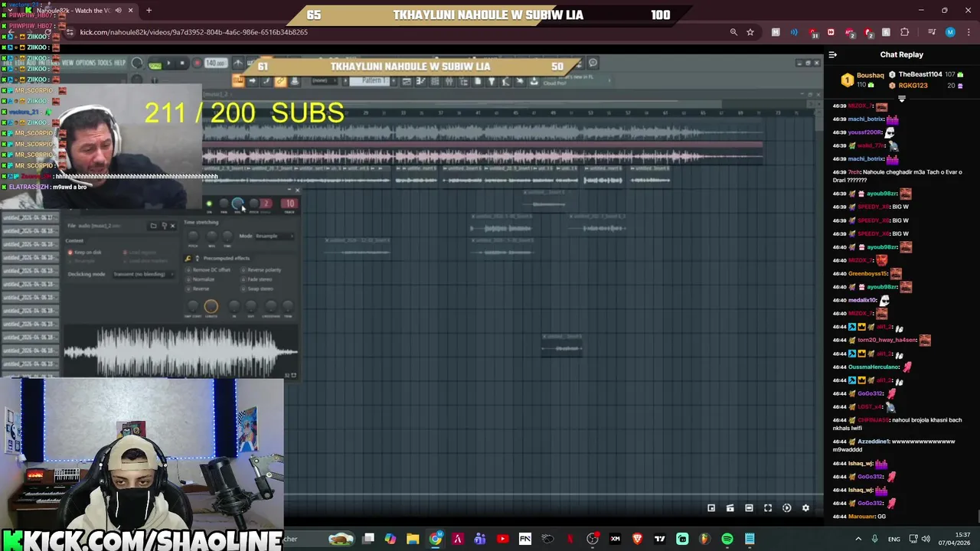This screenshot has width=980, height=551.
Task: Click the channel VOL knob
Action: [238, 204]
